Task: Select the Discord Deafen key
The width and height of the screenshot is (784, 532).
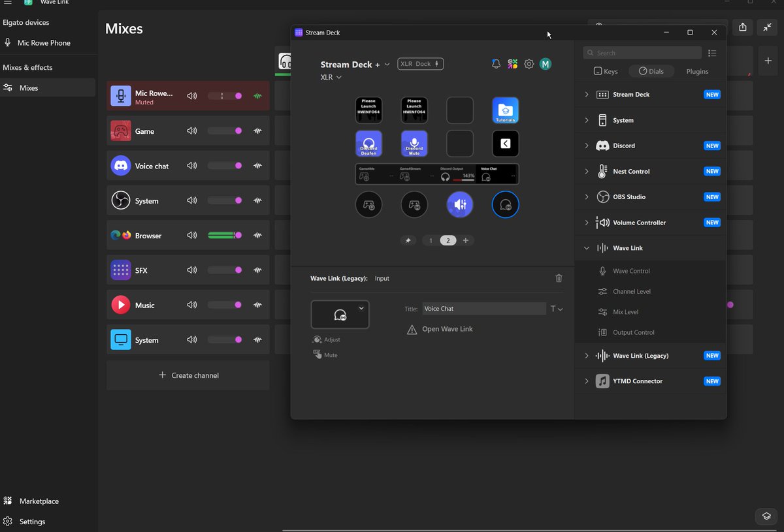Action: 369,144
